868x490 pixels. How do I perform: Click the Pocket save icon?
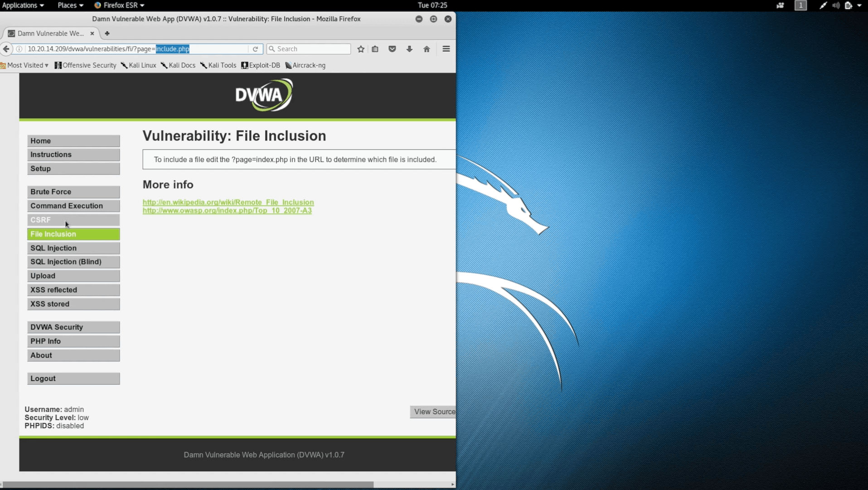(392, 49)
